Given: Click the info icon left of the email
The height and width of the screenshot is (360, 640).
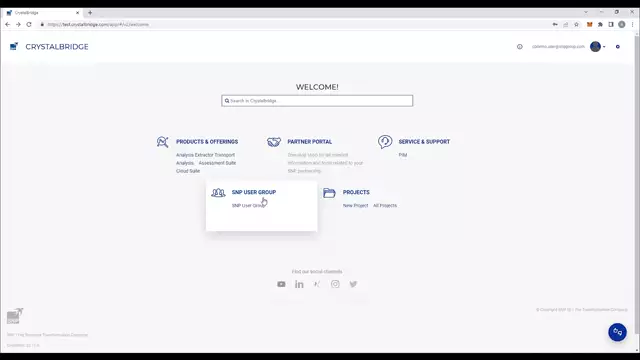Looking at the screenshot, I should tap(520, 47).
